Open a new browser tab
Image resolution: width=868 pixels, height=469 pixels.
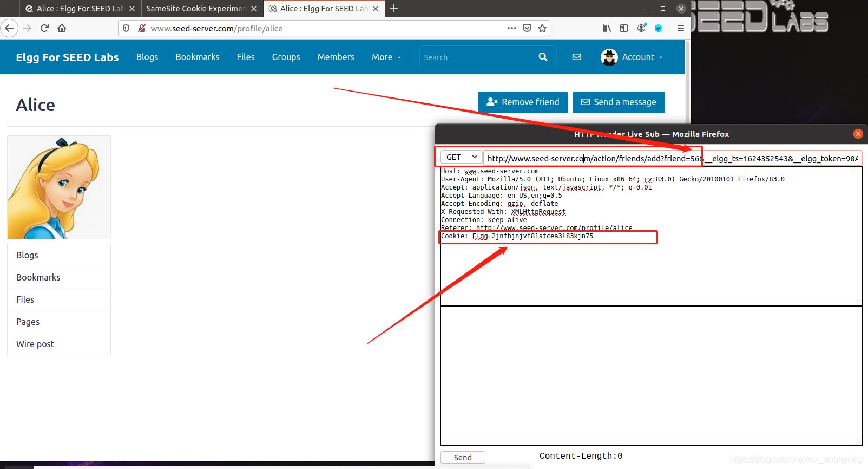tap(394, 8)
